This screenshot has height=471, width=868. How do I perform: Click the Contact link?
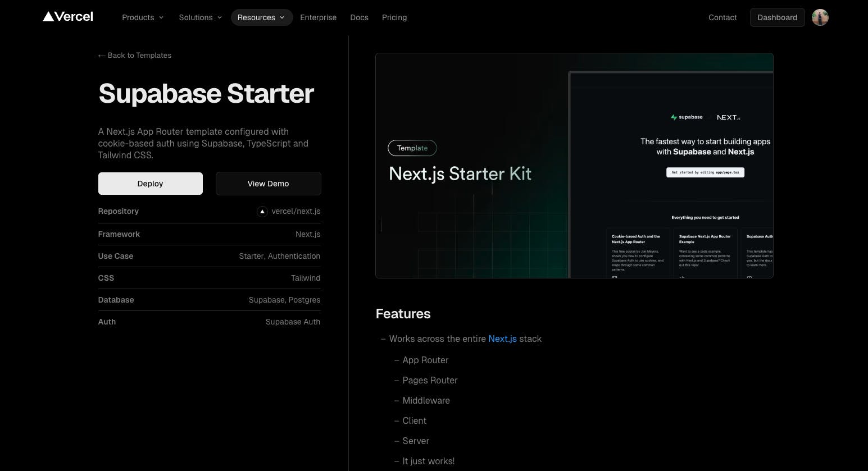[x=722, y=17]
